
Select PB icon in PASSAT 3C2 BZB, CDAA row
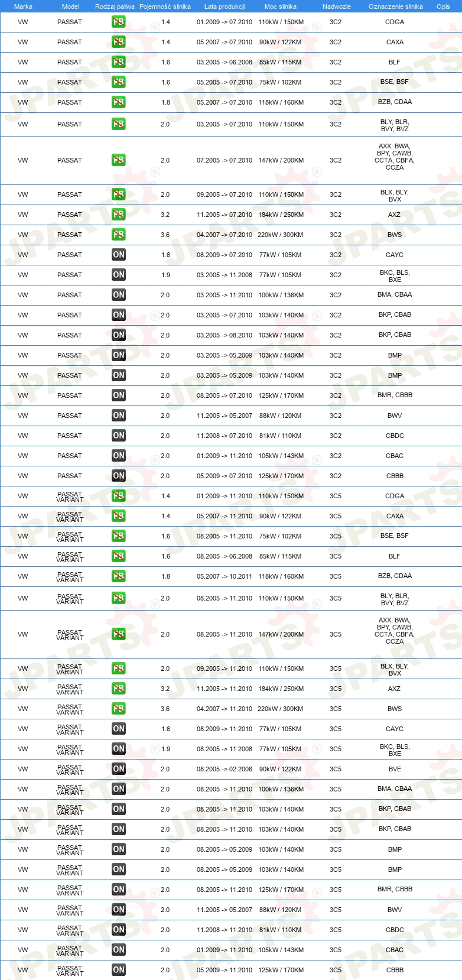tap(119, 102)
